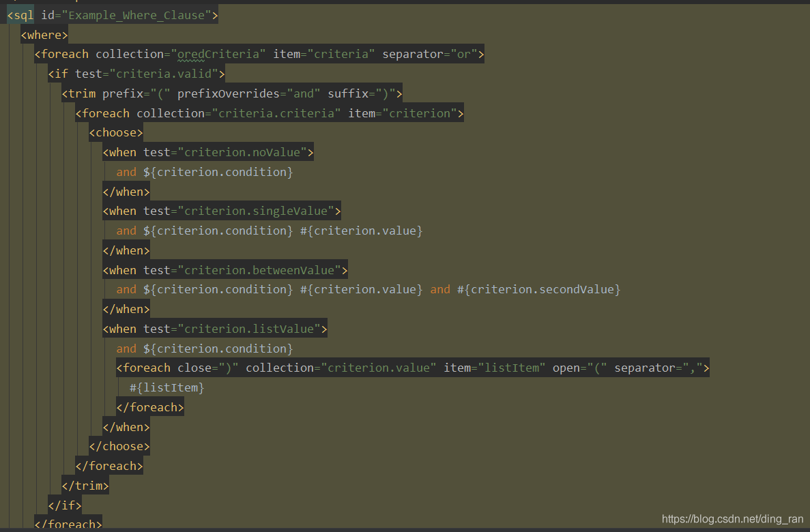This screenshot has width=810, height=532.
Task: Click the trim prefix prefixOverrides line
Action: click(232, 93)
